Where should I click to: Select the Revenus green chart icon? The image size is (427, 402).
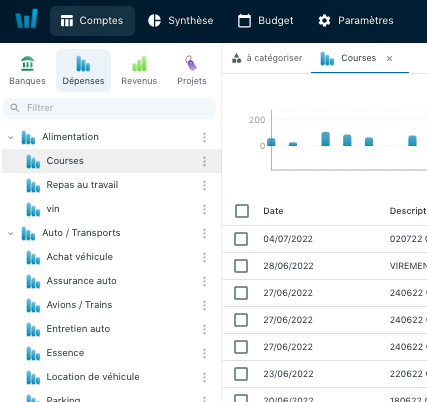pos(139,63)
